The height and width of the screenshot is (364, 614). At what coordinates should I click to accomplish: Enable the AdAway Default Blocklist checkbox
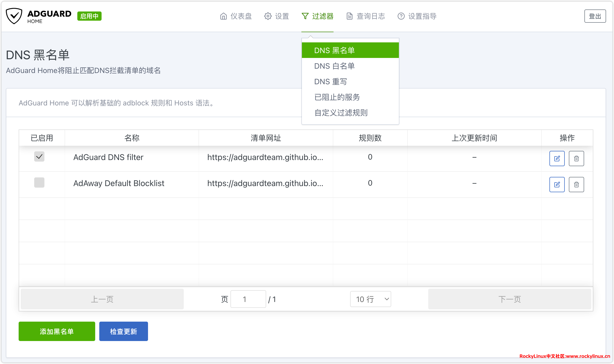point(39,183)
